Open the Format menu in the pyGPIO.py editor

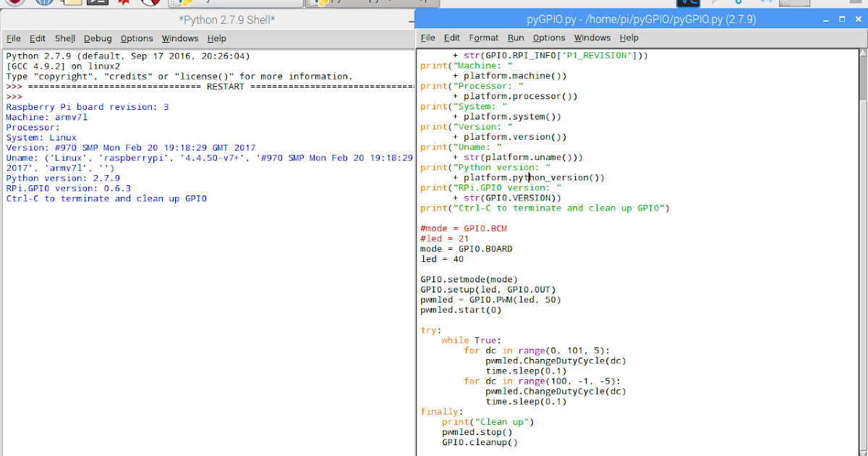coord(483,38)
